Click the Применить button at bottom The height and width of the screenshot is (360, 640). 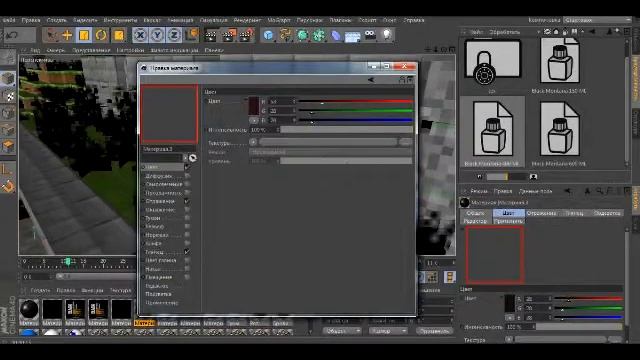click(x=434, y=331)
